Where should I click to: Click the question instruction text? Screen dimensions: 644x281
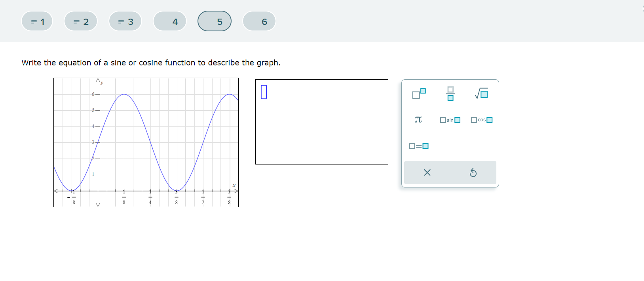(151, 63)
